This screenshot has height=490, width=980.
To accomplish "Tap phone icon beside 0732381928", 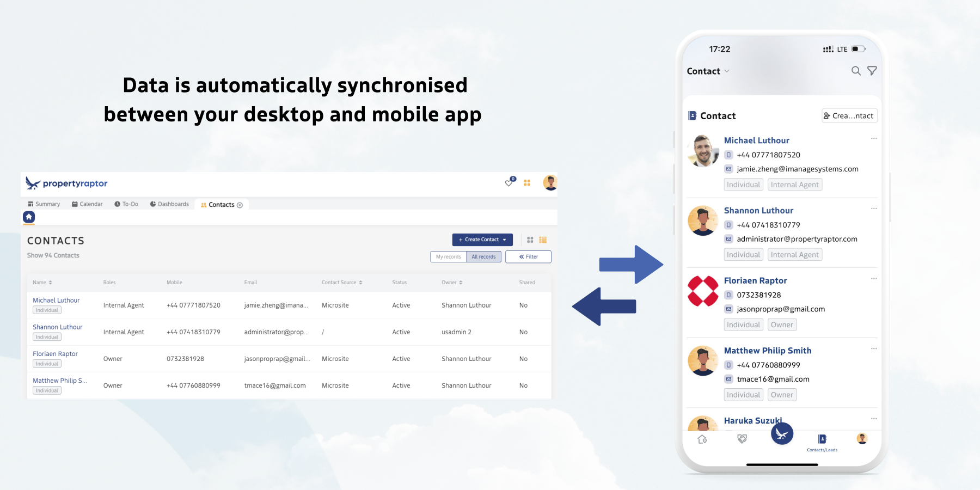I will [x=728, y=295].
